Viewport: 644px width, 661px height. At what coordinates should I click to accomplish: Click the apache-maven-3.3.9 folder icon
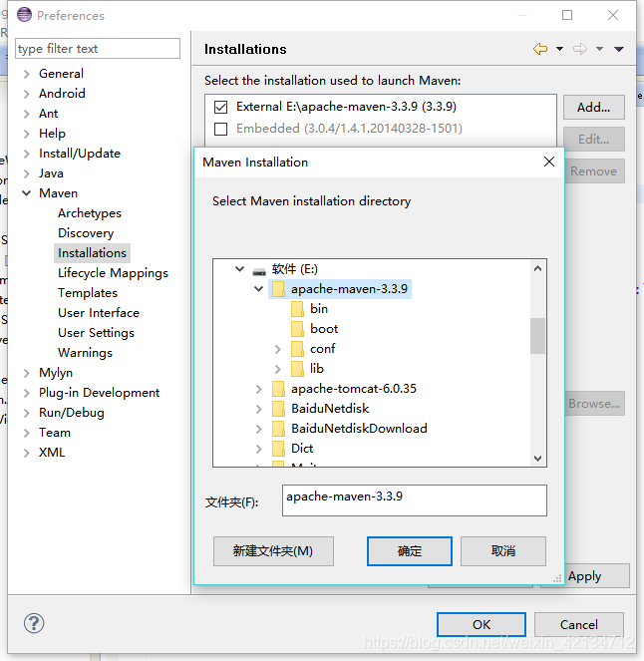point(278,289)
